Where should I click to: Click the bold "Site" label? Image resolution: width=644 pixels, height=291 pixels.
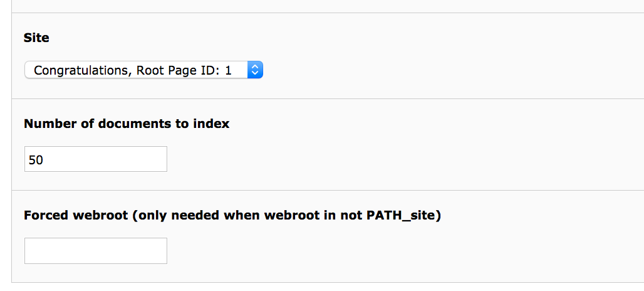click(x=36, y=38)
